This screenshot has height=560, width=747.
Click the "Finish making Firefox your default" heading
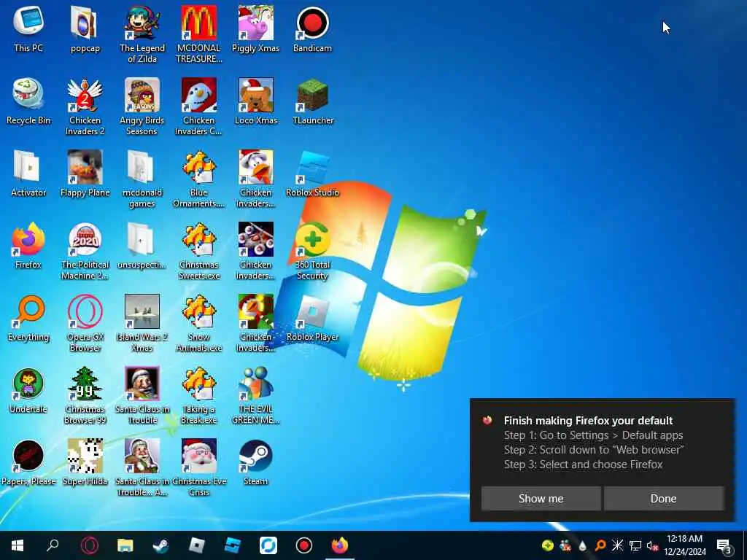[589, 421]
